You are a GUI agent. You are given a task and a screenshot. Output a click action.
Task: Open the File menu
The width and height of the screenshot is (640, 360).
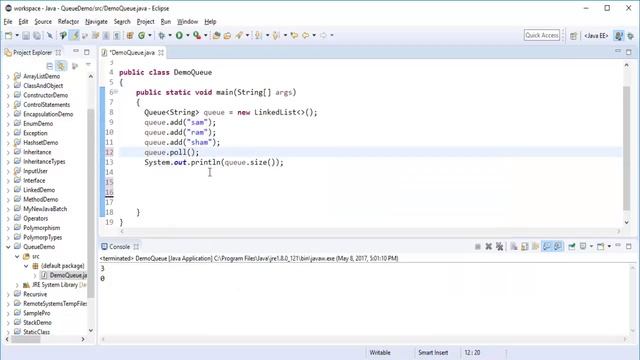pos(8,22)
